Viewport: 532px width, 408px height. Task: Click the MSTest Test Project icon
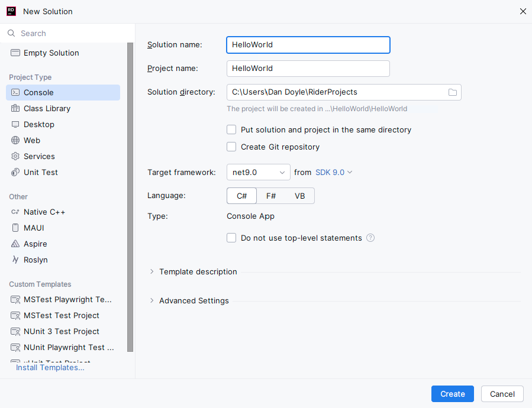15,316
